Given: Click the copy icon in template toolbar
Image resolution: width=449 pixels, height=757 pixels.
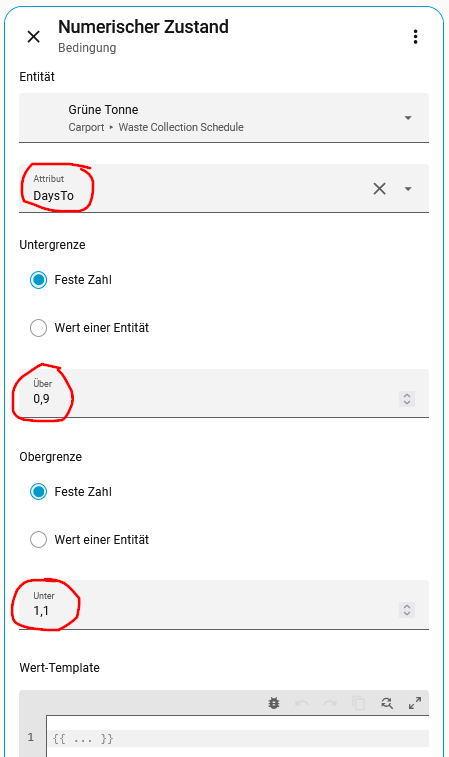Looking at the screenshot, I should tap(359, 703).
